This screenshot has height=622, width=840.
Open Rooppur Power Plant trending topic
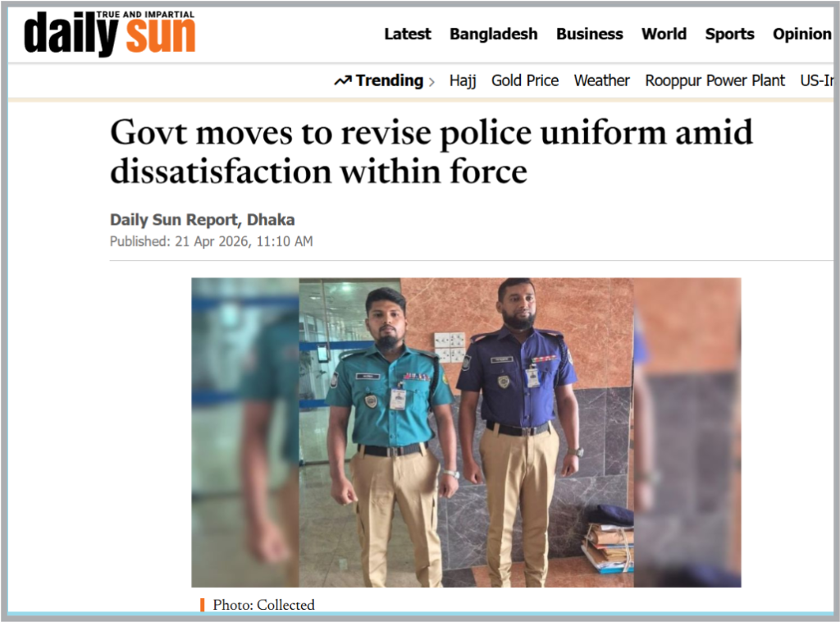click(714, 81)
